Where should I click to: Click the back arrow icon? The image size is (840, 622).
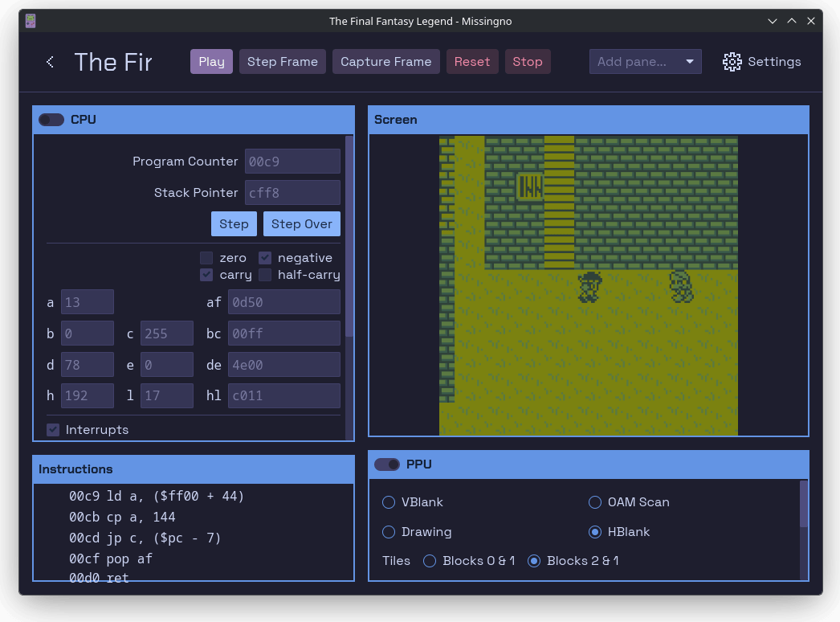[50, 62]
